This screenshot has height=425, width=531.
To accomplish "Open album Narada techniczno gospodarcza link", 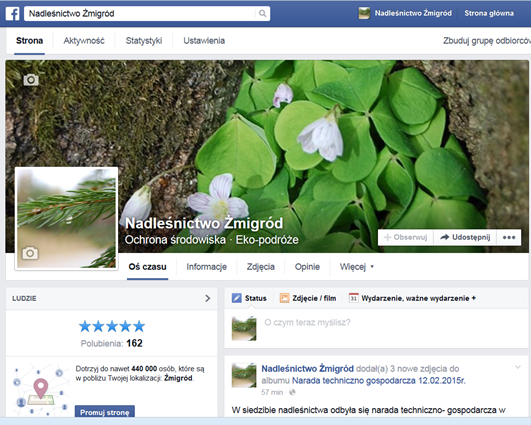I will pos(379,381).
